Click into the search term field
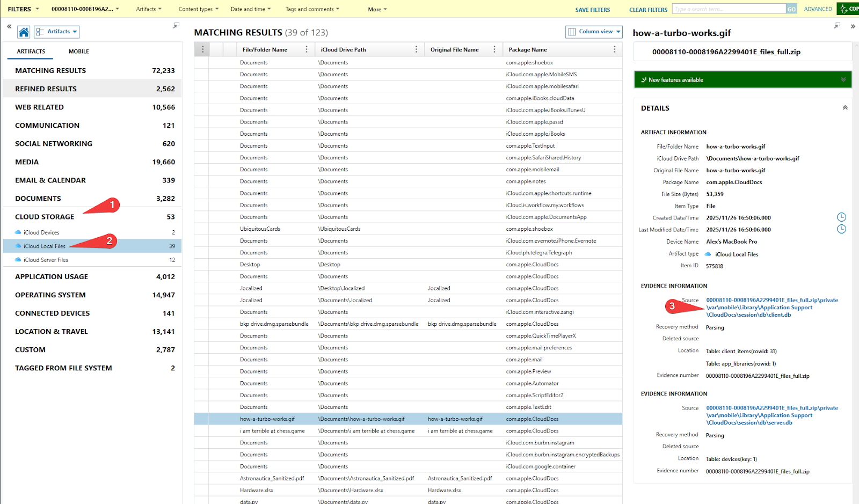The height and width of the screenshot is (504, 859). pyautogui.click(x=729, y=9)
